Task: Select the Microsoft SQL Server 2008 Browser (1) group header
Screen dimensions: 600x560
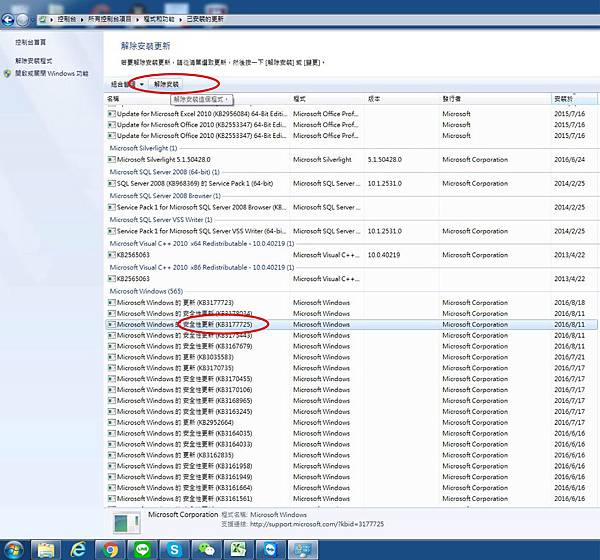Action: tap(165, 196)
